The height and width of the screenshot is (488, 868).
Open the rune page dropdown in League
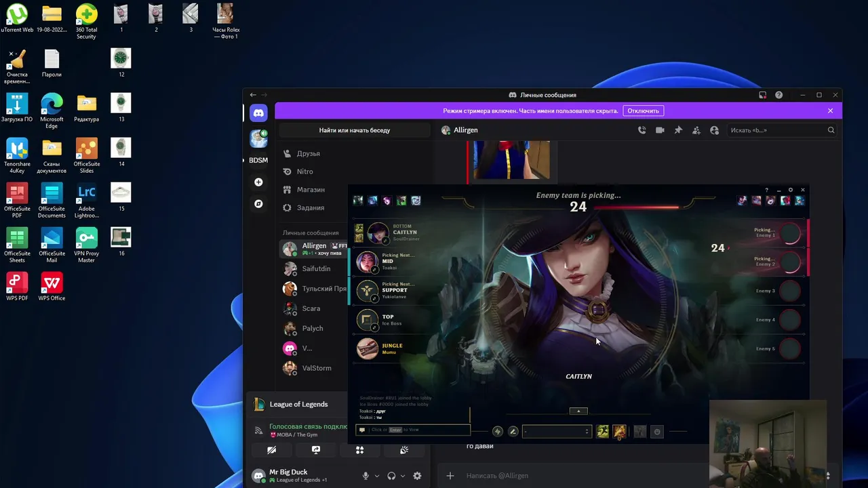pyautogui.click(x=556, y=432)
